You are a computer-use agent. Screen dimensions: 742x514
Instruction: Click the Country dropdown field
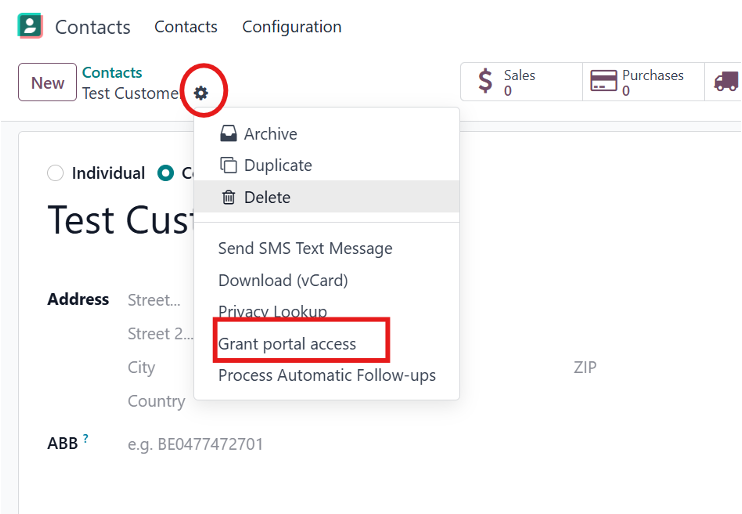(158, 401)
